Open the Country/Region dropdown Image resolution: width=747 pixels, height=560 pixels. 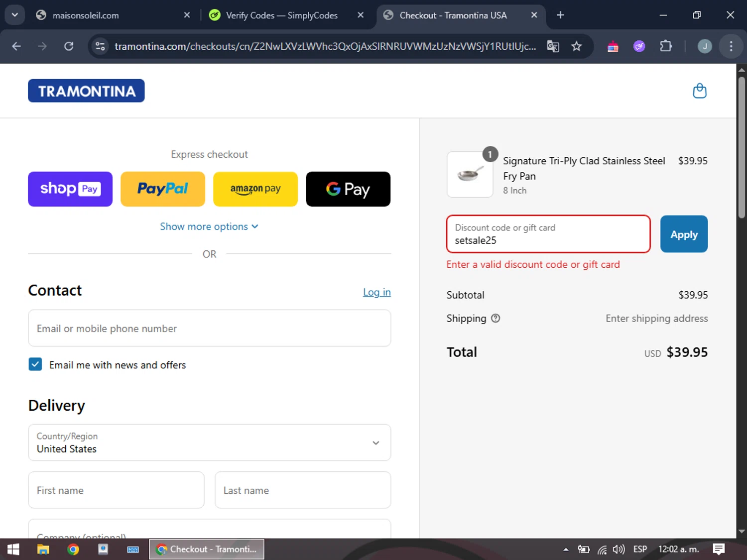209,443
